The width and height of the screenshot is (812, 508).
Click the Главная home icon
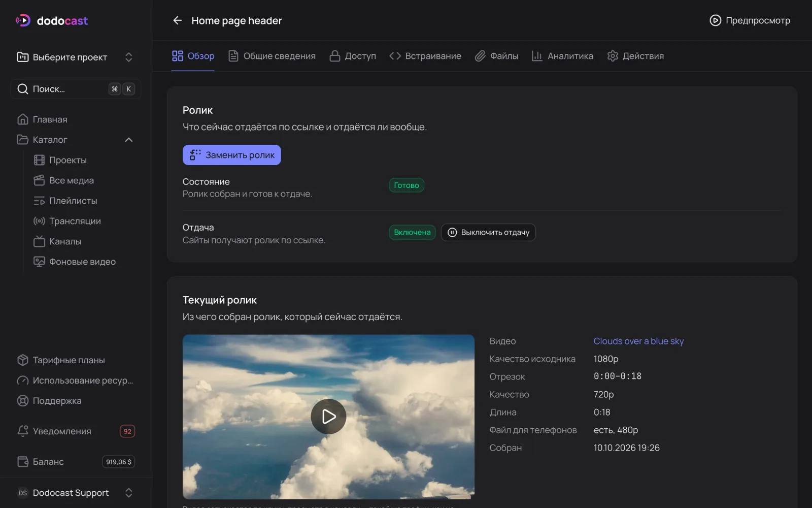click(x=22, y=119)
